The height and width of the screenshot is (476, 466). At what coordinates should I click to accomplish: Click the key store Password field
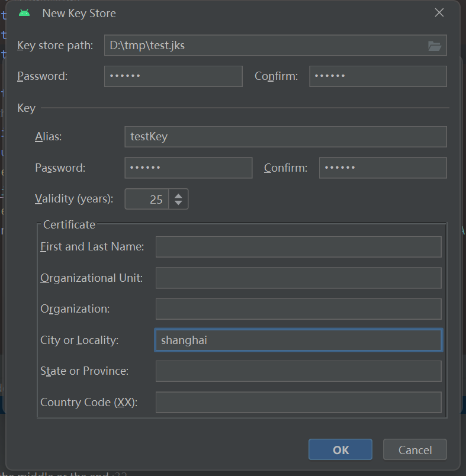(173, 76)
